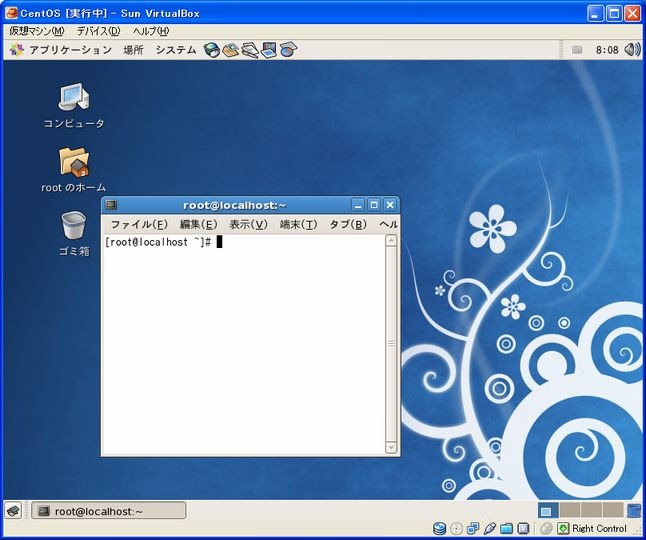This screenshot has height=540, width=646.
Task: Open the コンピュータ desktop icon
Action: click(x=74, y=98)
